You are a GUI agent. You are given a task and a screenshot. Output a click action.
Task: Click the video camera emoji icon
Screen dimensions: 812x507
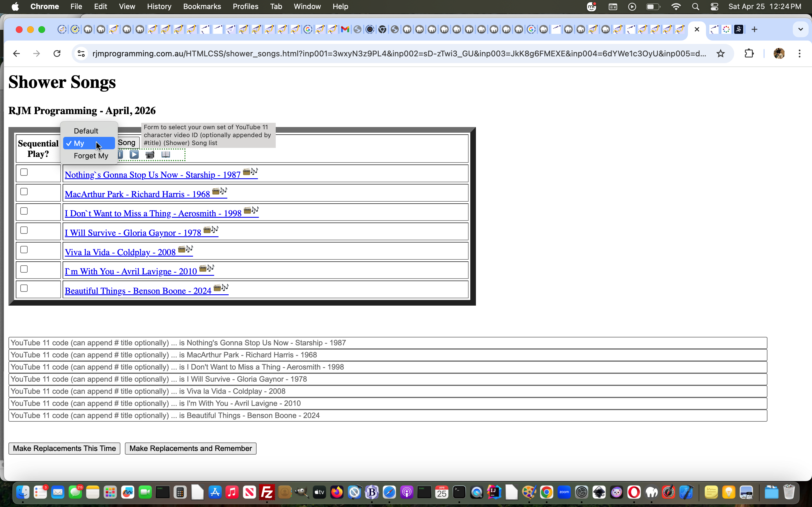click(150, 155)
